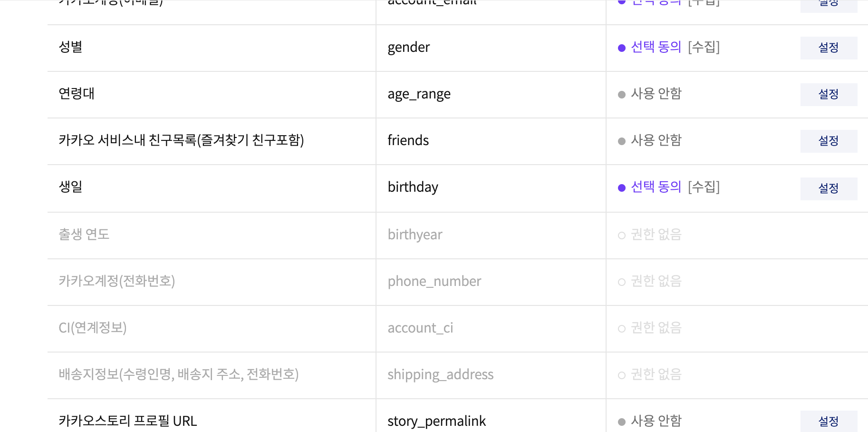Screen dimensions: 868x432
Task: Select the 사용 안함 status for story_permalink
Action: pos(656,421)
